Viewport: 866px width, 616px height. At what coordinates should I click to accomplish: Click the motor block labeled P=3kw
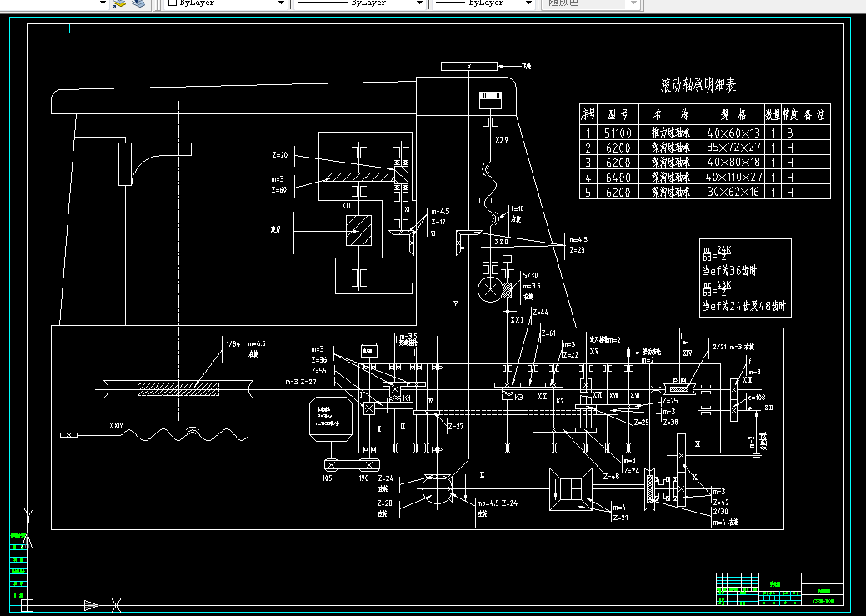point(331,419)
